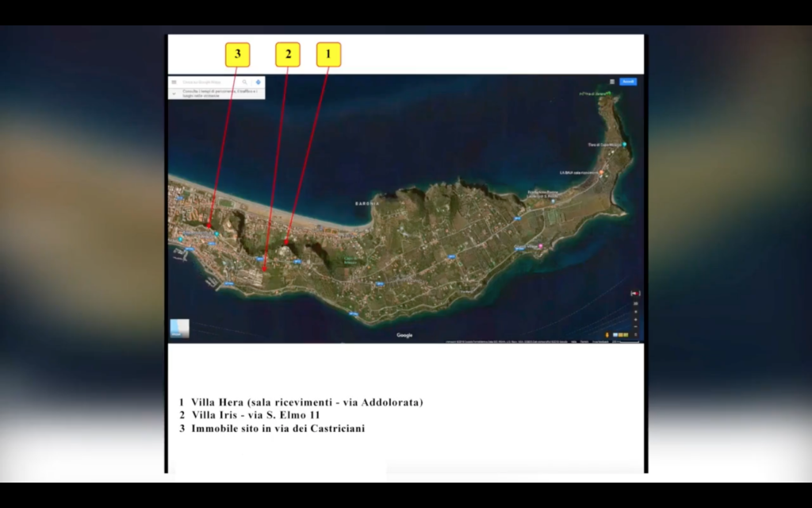Click the Pegman Street View icon
812x508 pixels.
click(x=607, y=335)
